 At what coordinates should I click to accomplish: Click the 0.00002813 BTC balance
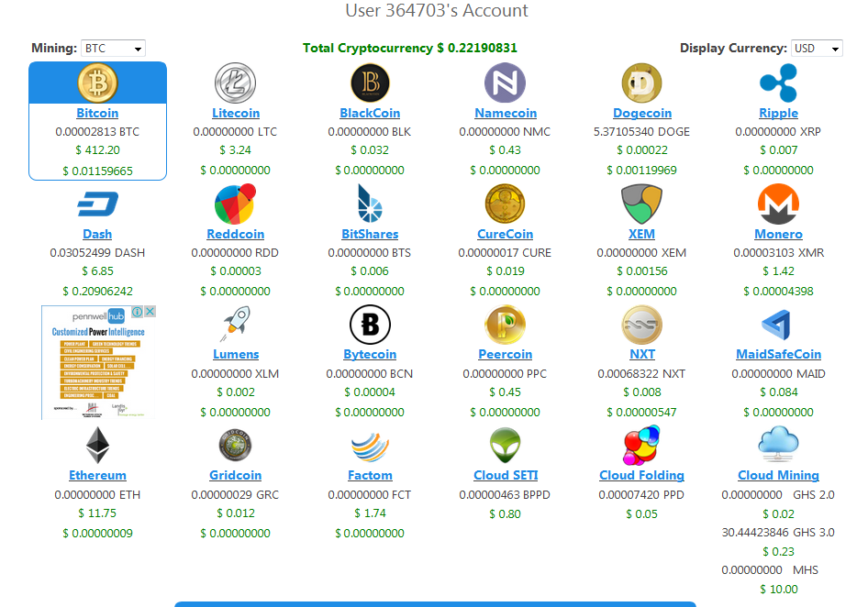pyautogui.click(x=97, y=132)
